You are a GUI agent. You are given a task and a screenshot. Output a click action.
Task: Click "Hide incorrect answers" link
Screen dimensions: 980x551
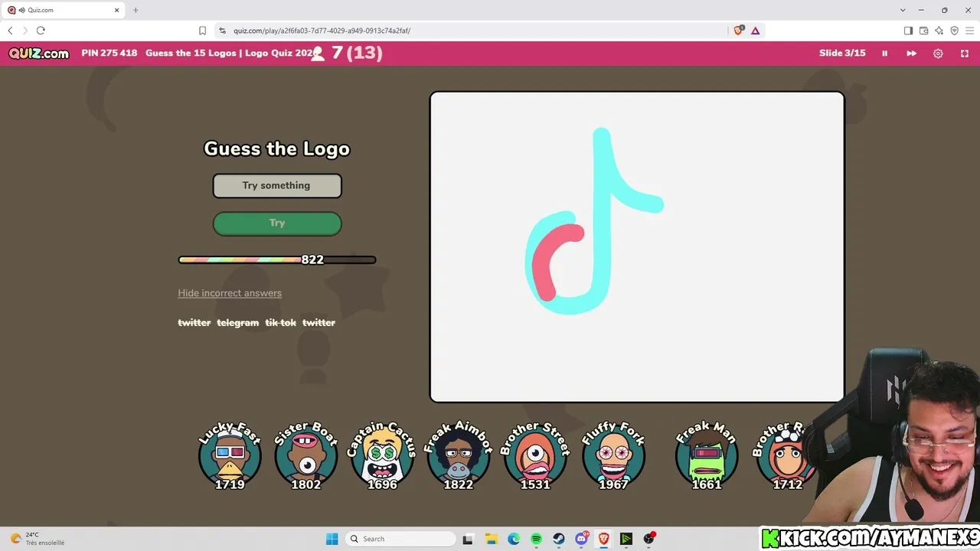click(x=230, y=293)
